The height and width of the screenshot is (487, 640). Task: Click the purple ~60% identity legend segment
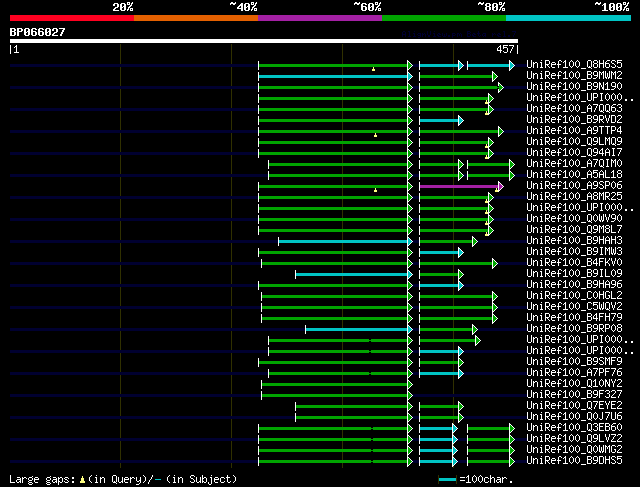point(320,18)
